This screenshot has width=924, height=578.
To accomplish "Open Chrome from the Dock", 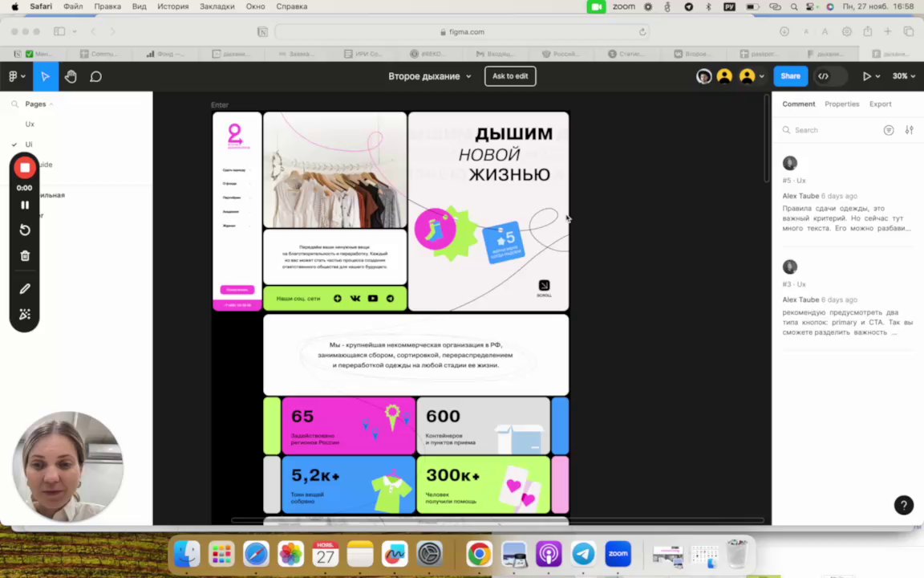I will 479,554.
